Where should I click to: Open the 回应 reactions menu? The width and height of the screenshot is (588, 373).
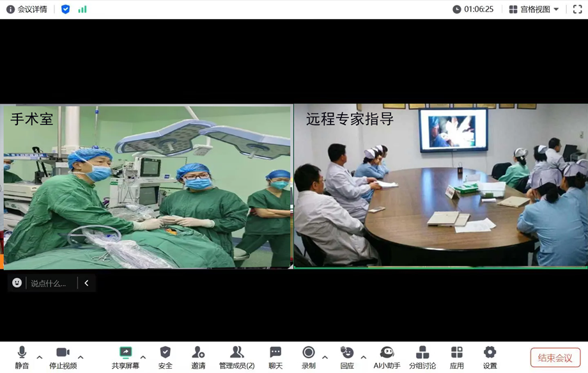click(x=347, y=357)
